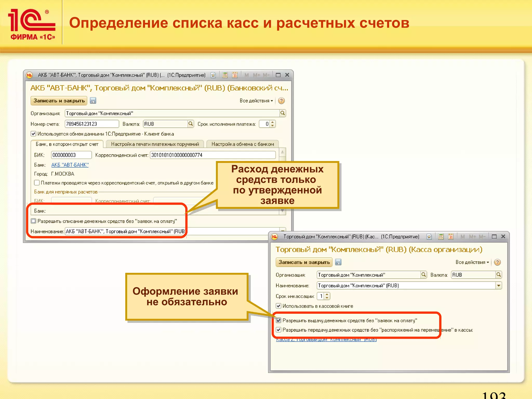Toggle 'Платежи проводятся через корреспондентский счет' checkbox

(x=37, y=183)
